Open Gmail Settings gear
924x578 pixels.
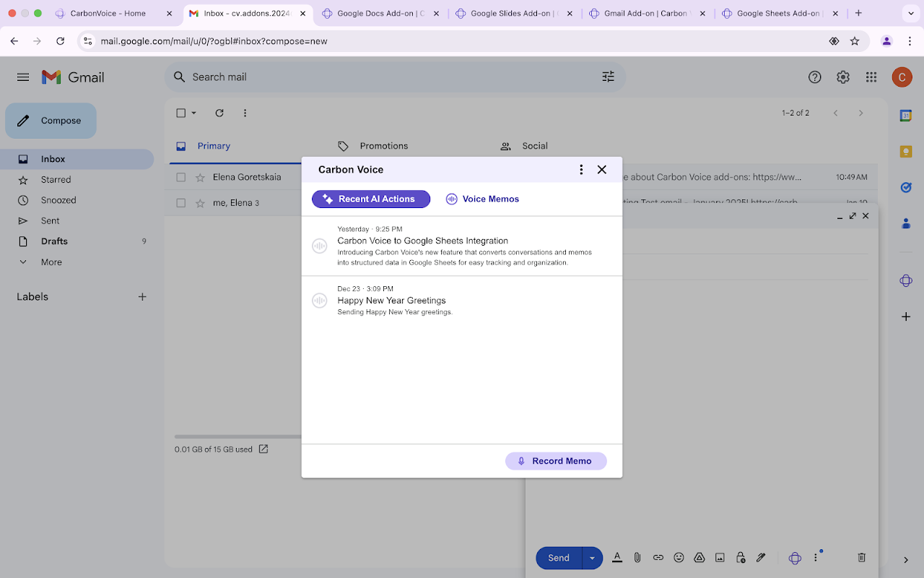tap(843, 77)
